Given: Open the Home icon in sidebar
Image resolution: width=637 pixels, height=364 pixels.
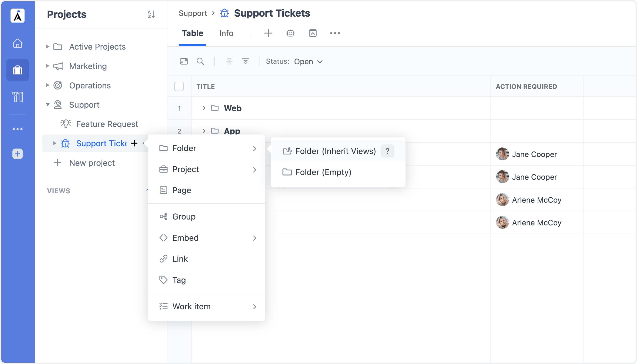Looking at the screenshot, I should pyautogui.click(x=18, y=43).
